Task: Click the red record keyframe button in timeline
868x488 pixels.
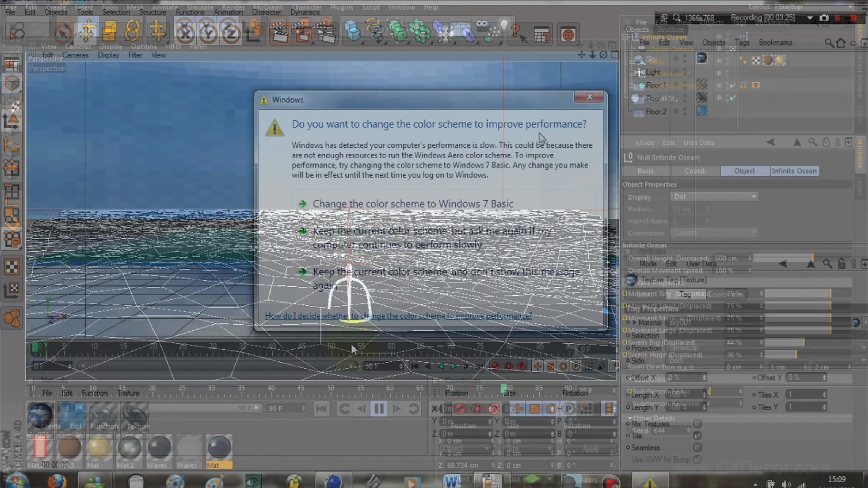Action: pos(496,367)
